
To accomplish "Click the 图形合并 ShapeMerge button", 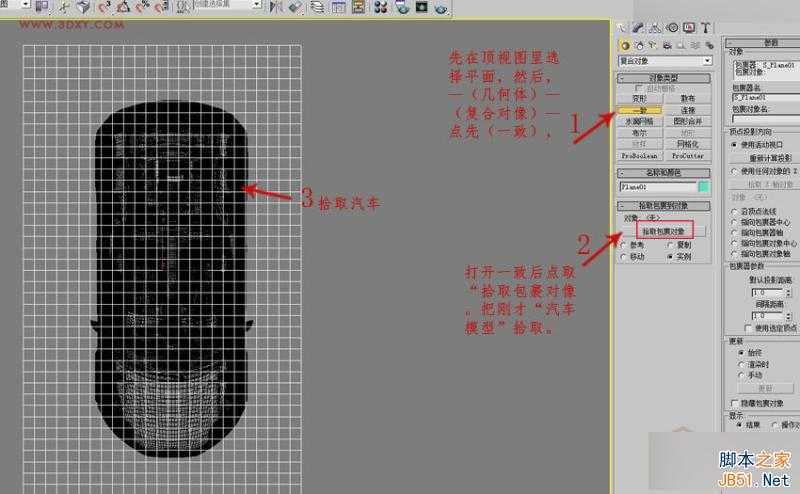I will click(688, 121).
